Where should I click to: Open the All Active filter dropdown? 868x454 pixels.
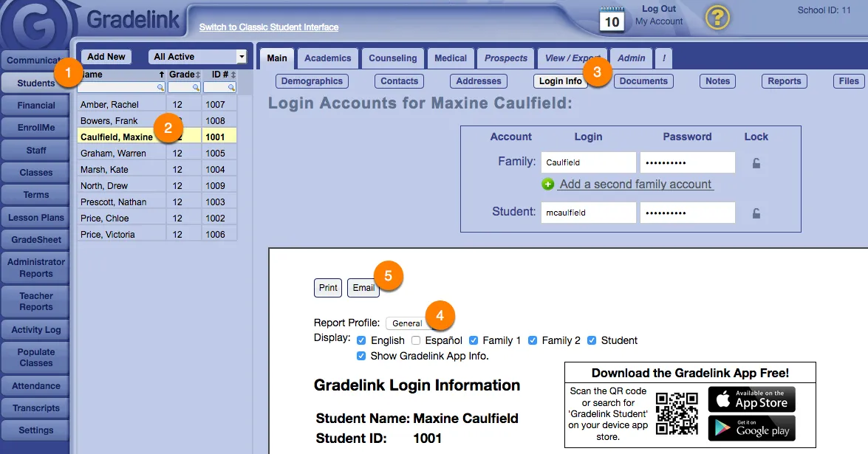coord(198,57)
